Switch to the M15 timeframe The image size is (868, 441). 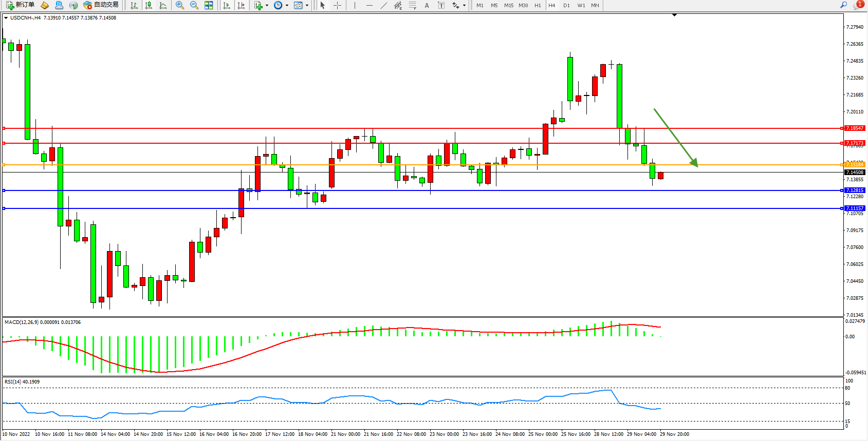508,5
